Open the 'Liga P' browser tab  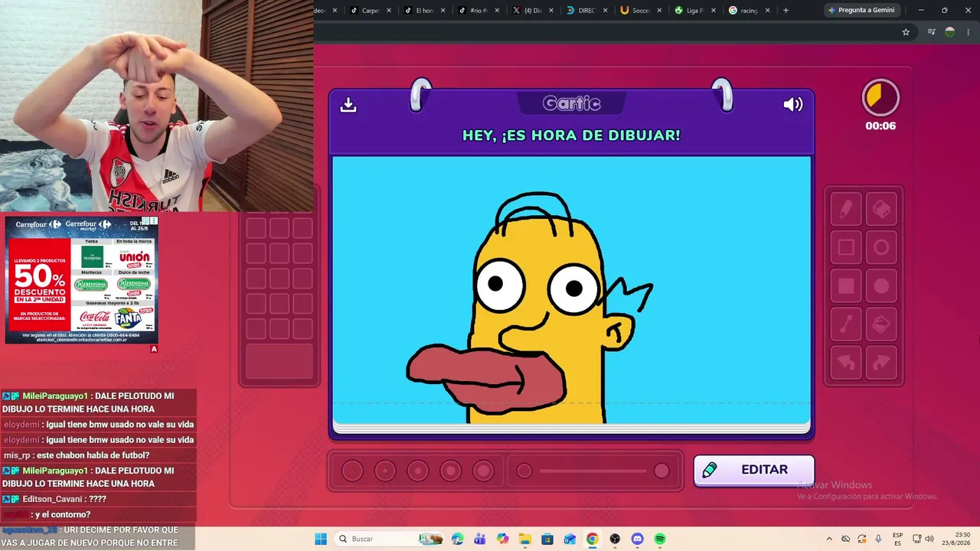(696, 11)
